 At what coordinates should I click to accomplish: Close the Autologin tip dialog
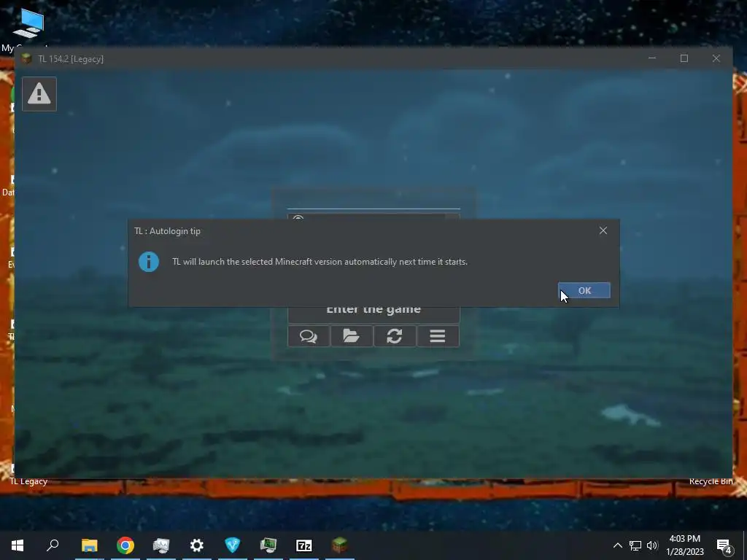[x=603, y=230]
